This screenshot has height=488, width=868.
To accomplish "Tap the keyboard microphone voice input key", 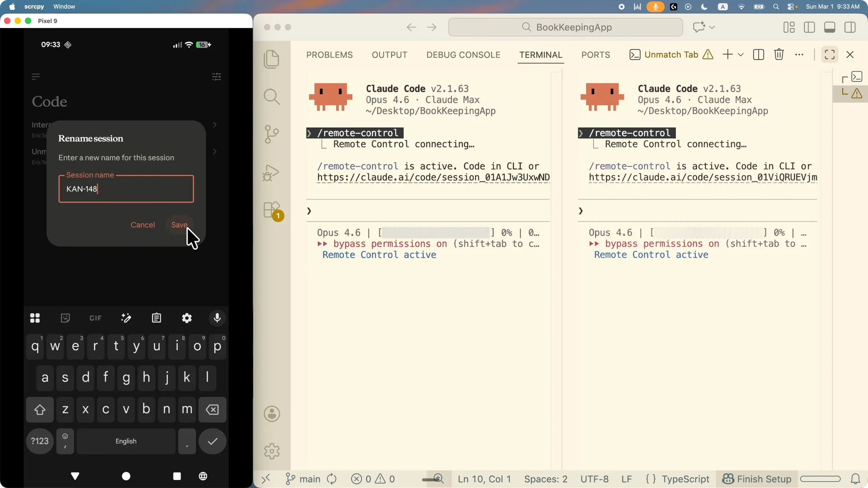I will click(217, 318).
